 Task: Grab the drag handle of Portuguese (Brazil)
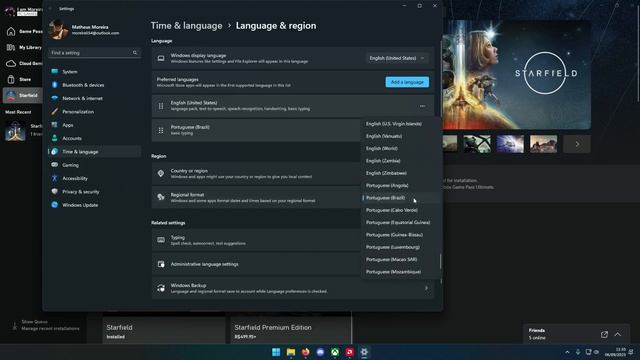pos(161,130)
